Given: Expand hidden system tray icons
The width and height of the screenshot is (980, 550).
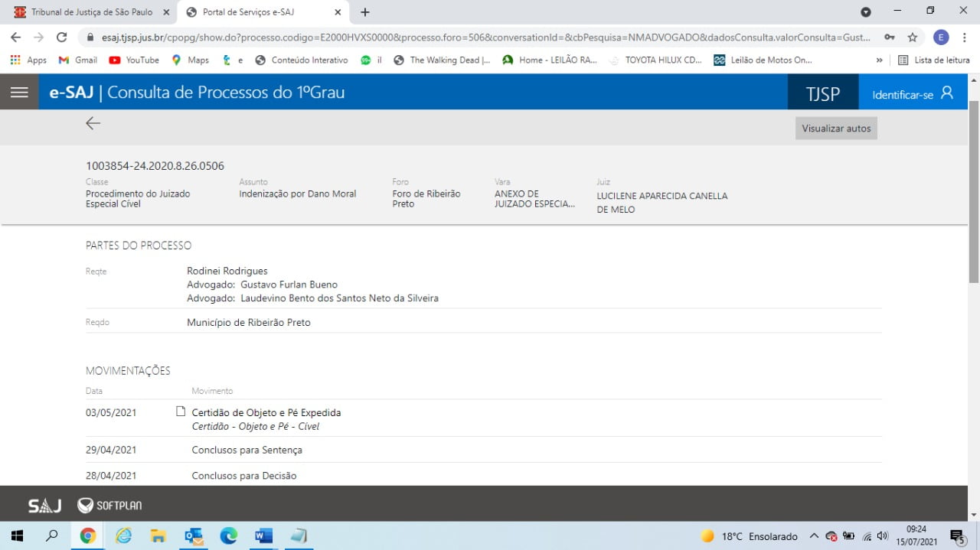Looking at the screenshot, I should click(814, 536).
